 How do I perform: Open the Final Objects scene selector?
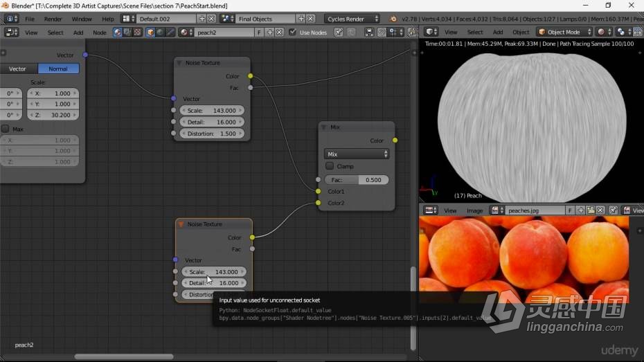pos(227,19)
